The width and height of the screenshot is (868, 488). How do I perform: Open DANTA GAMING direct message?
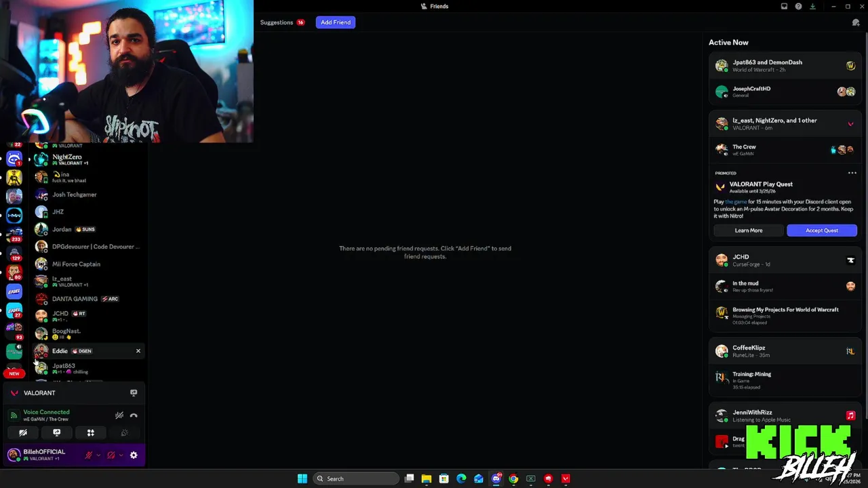pyautogui.click(x=88, y=299)
